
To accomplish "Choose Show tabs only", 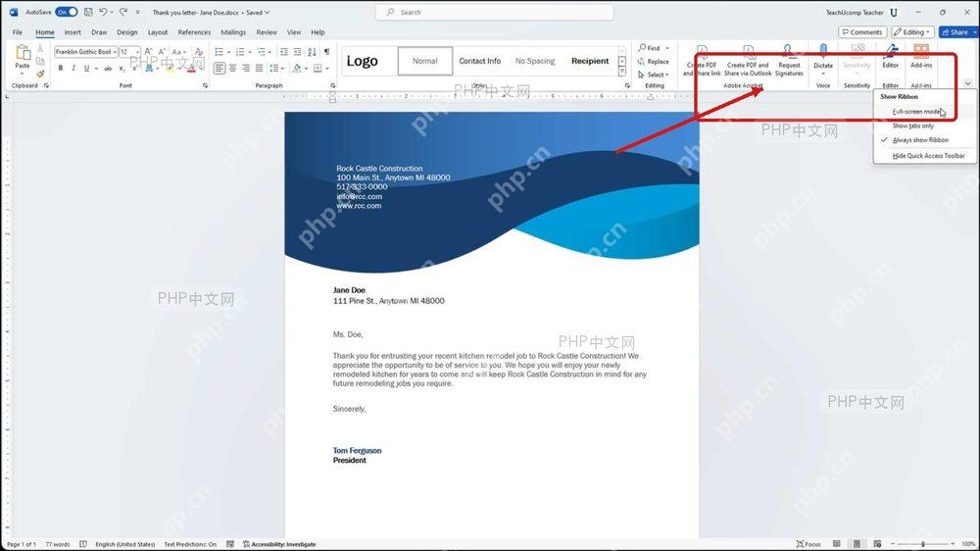I will pos(925,125).
